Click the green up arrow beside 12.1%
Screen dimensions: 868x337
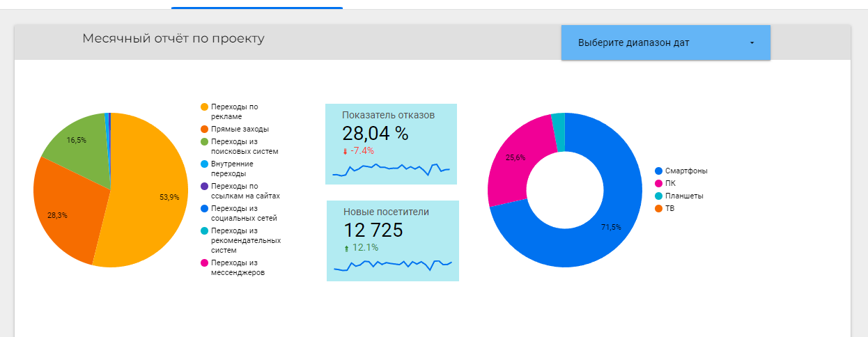pyautogui.click(x=346, y=248)
